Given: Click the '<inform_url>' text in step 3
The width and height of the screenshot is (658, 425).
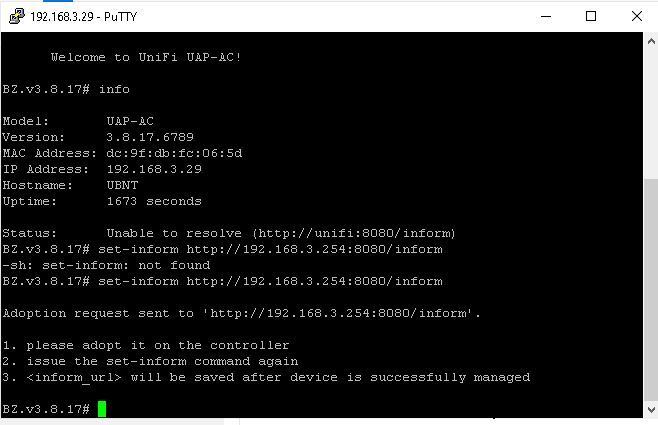Looking at the screenshot, I should 74,377.
